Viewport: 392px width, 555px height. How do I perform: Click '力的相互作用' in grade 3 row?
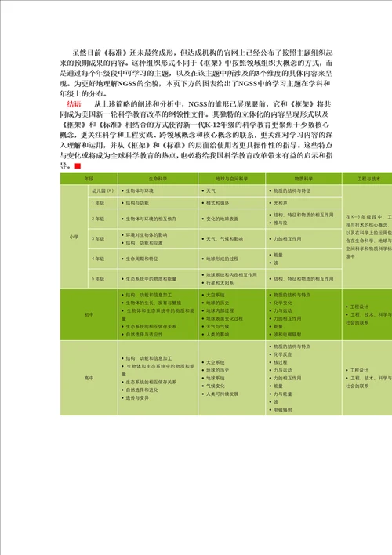[287, 238]
